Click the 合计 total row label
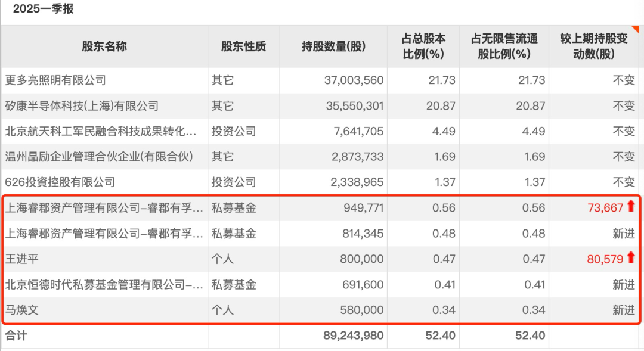Image resolution: width=644 pixels, height=351 pixels. point(16,336)
